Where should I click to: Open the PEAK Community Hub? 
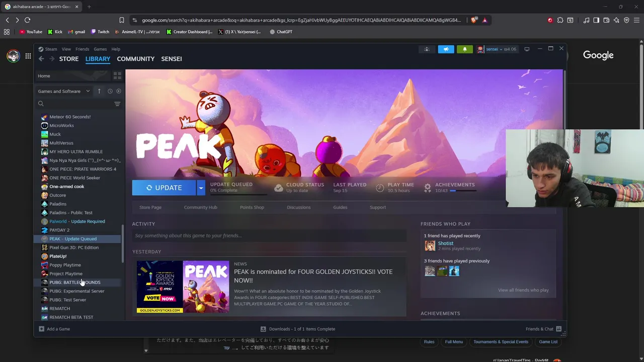200,207
